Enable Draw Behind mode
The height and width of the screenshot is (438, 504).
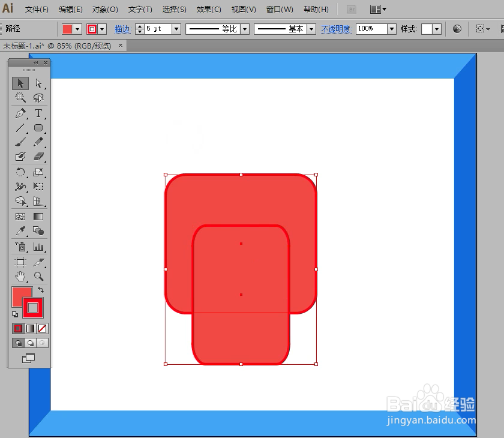[x=30, y=343]
